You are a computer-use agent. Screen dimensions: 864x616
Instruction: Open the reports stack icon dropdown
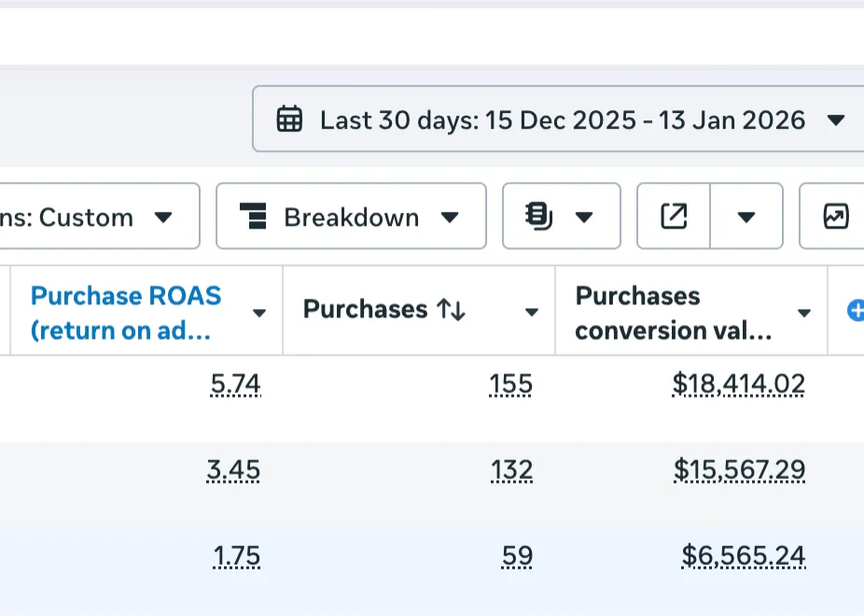point(561,217)
